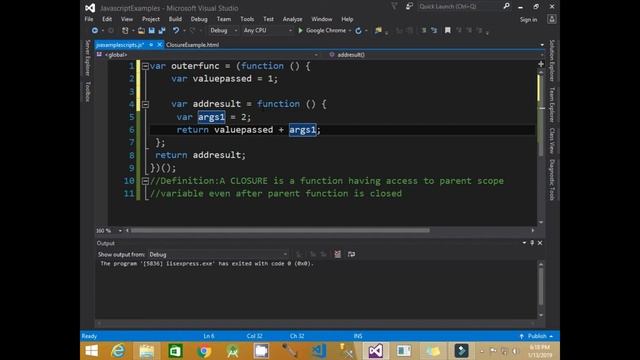Clear all text in the Output window
640x360 pixels.
coord(338,254)
